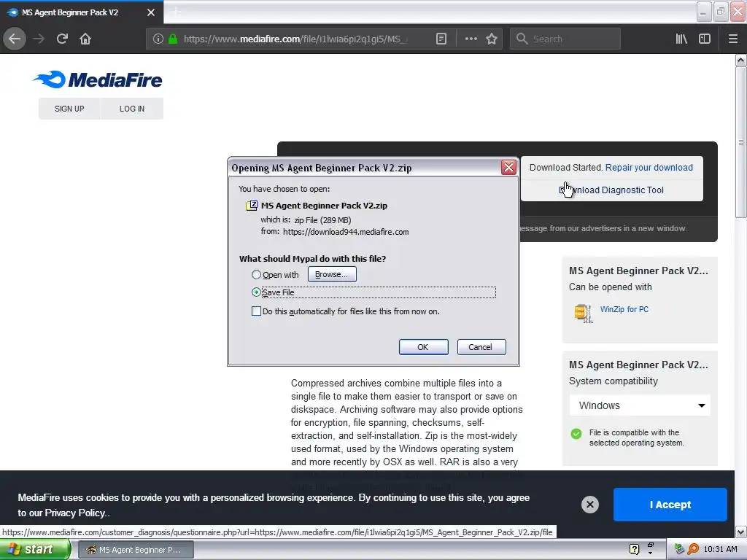747x560 pixels.
Task: Click the LOG IN button
Action: pos(132,109)
